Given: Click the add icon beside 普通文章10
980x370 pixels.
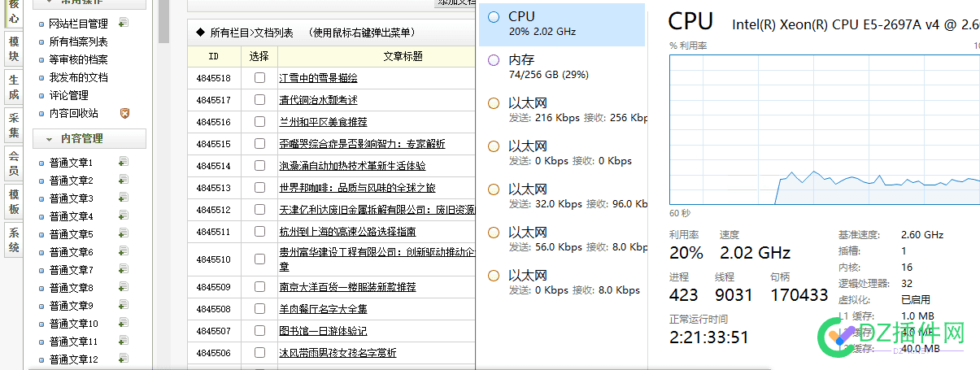Looking at the screenshot, I should (124, 323).
